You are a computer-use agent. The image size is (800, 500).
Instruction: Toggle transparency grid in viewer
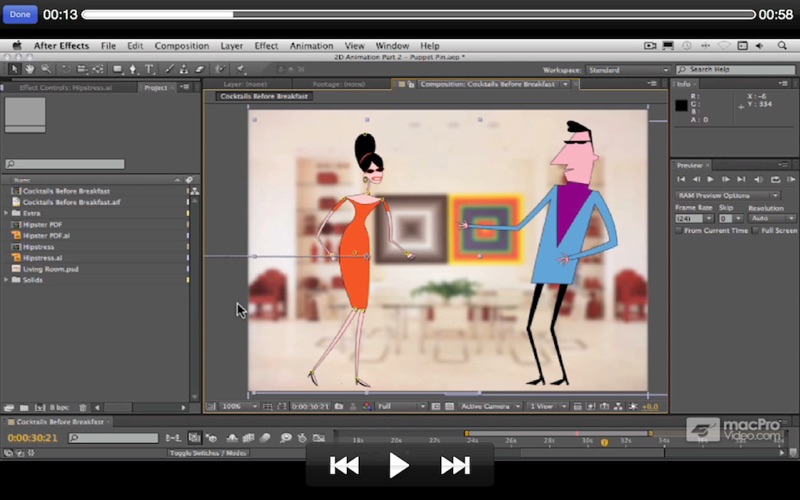449,407
